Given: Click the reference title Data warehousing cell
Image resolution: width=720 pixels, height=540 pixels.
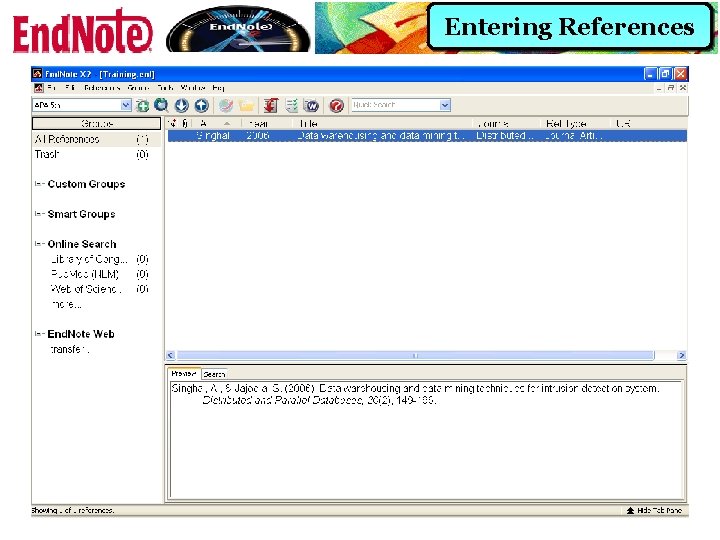Looking at the screenshot, I should pyautogui.click(x=381, y=136).
